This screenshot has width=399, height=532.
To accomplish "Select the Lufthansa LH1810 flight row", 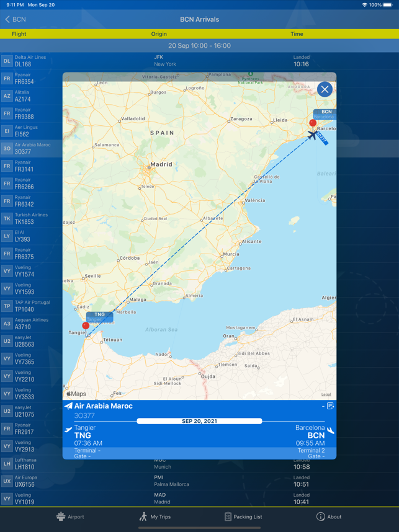I will pyautogui.click(x=199, y=463).
